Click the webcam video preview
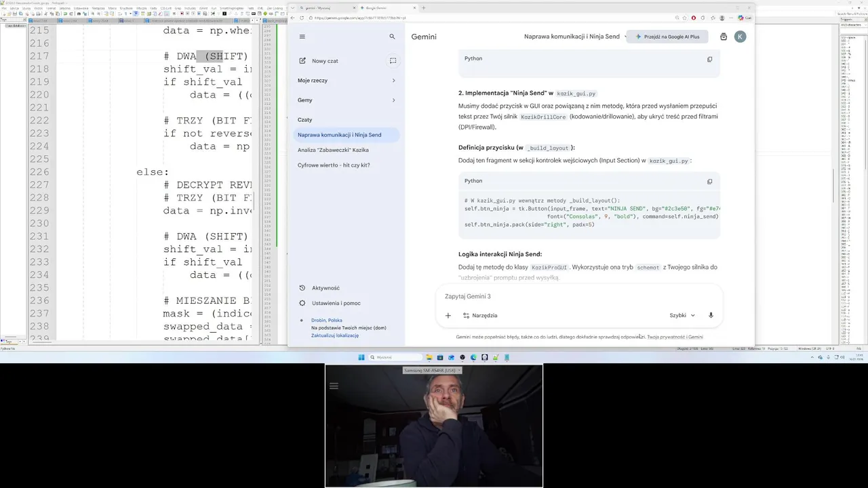The width and height of the screenshot is (868, 488). click(x=434, y=426)
